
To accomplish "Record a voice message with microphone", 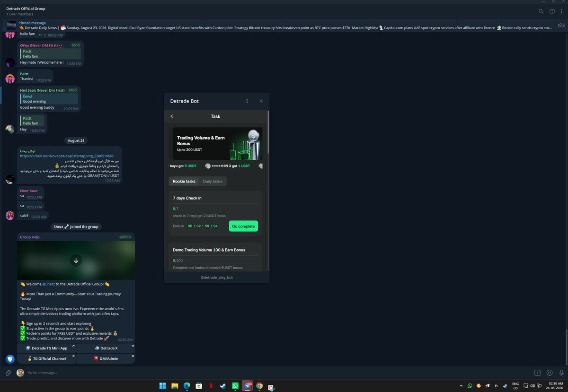I will point(561,373).
